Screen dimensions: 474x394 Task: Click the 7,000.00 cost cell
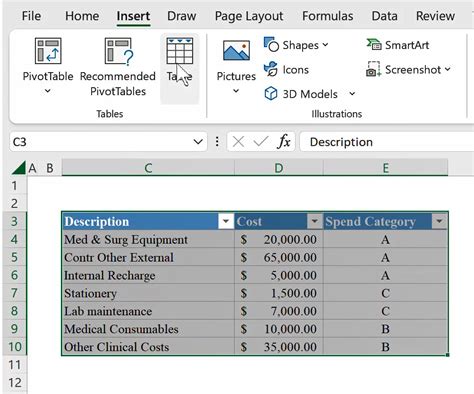tap(279, 311)
